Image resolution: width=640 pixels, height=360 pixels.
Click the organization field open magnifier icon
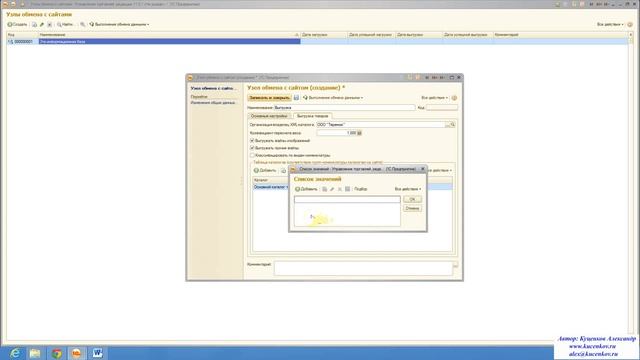tap(452, 124)
